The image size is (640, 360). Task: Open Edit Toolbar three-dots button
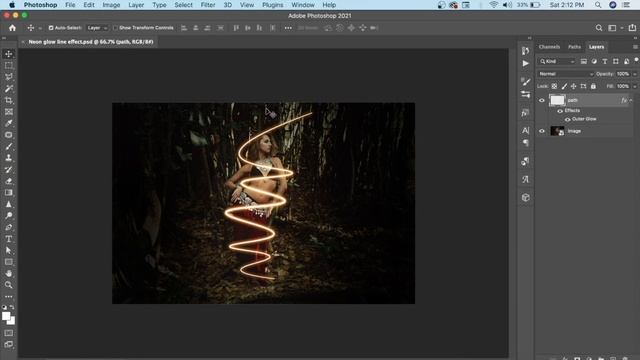[x=9, y=296]
